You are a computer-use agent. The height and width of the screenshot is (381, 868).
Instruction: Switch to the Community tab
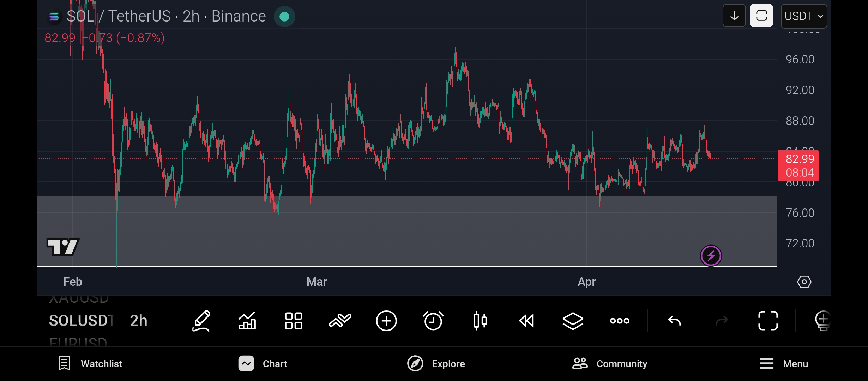[x=610, y=364]
